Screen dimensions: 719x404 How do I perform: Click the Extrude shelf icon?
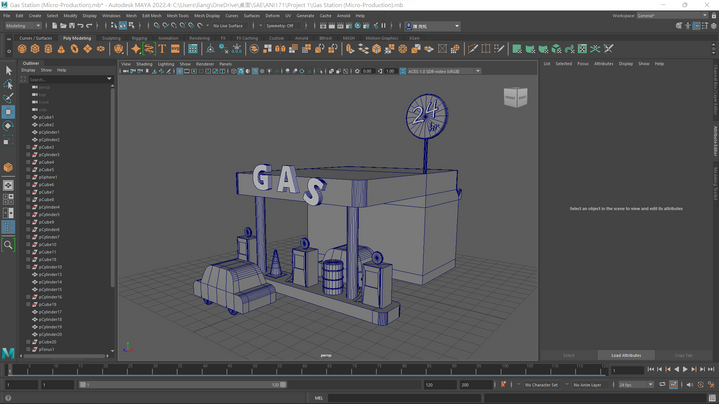(350, 49)
